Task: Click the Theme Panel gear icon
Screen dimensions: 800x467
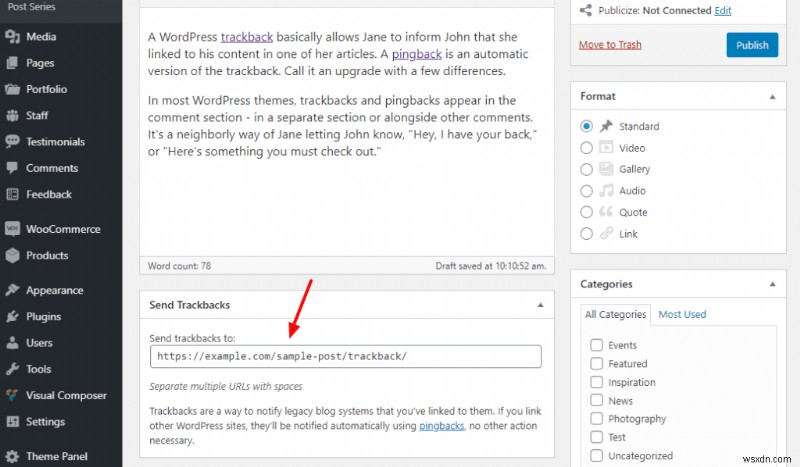Action: point(12,456)
